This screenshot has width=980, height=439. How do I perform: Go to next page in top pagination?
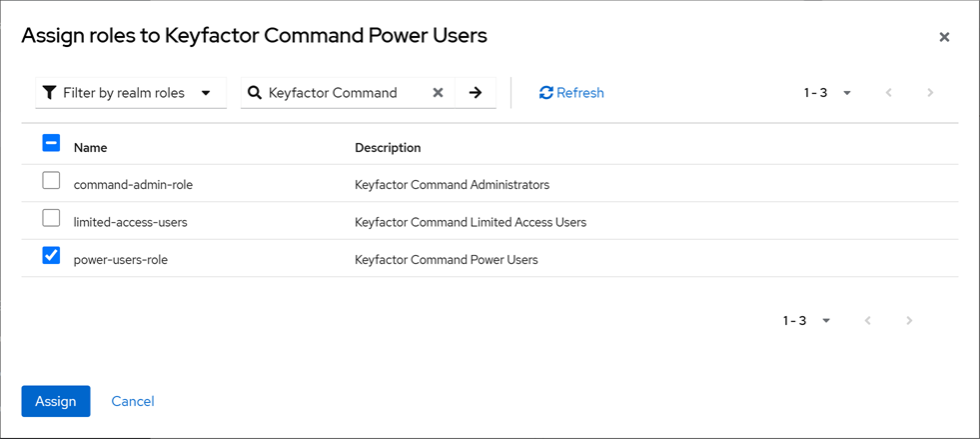click(x=930, y=93)
